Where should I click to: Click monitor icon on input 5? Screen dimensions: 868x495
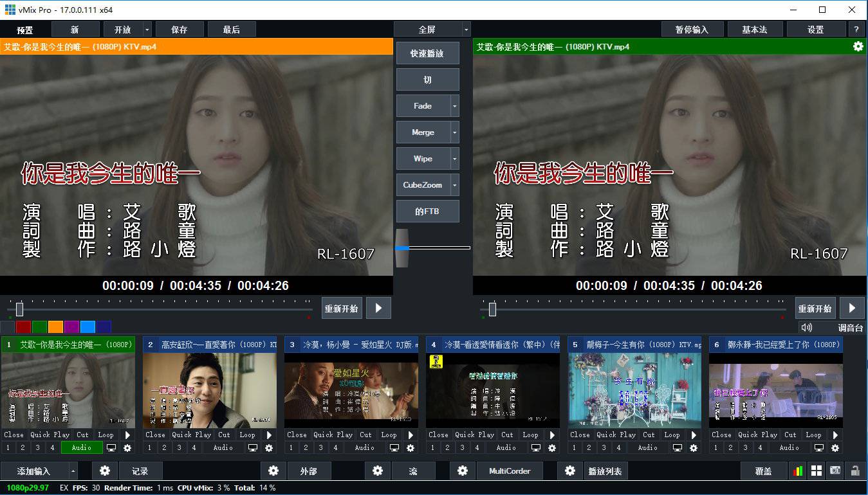point(678,447)
